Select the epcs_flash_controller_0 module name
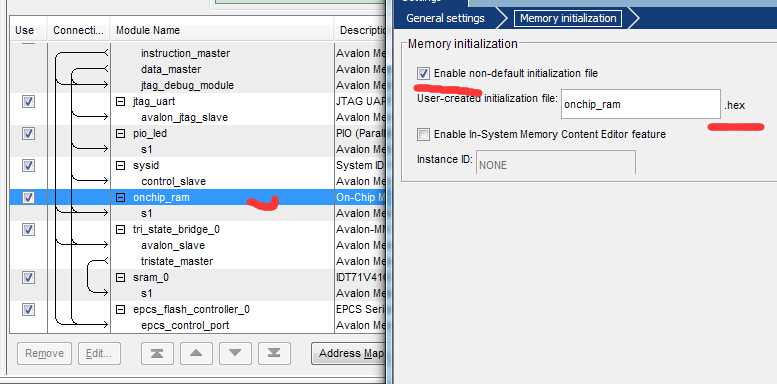This screenshot has height=384, width=777. tap(191, 310)
